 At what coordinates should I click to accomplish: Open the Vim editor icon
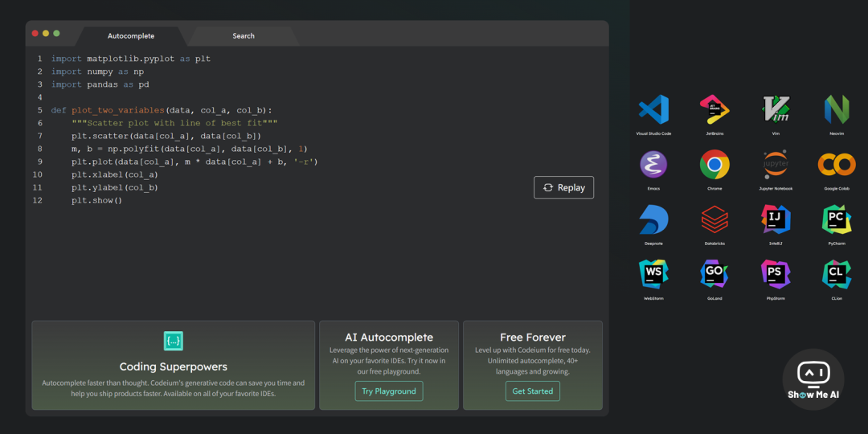(x=776, y=110)
